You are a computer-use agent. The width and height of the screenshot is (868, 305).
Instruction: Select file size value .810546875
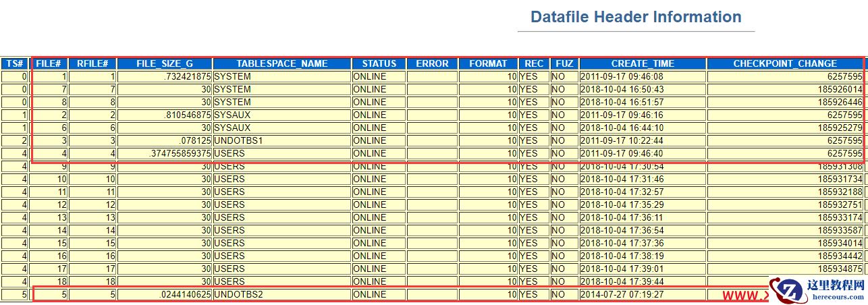point(187,115)
